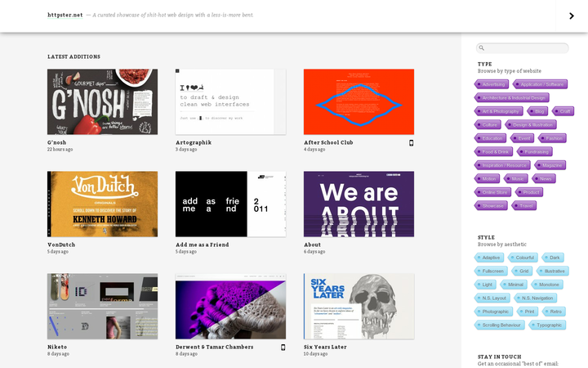The height and width of the screenshot is (368, 588).
Task: Click the magnifier icon in search box
Action: click(482, 47)
